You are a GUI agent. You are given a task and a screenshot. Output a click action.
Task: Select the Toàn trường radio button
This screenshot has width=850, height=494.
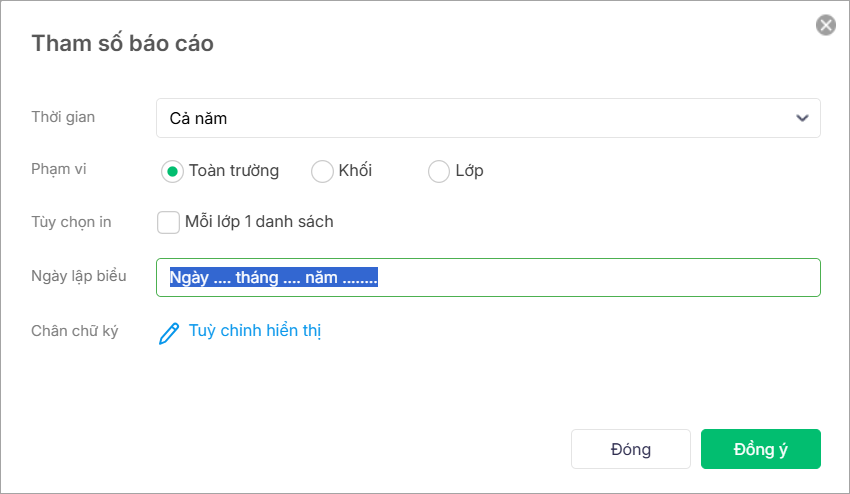(x=172, y=172)
